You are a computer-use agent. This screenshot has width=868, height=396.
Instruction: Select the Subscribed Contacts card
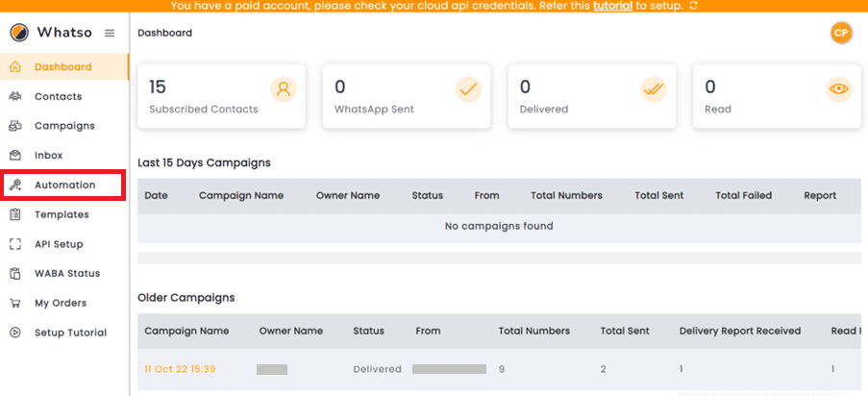tap(221, 96)
